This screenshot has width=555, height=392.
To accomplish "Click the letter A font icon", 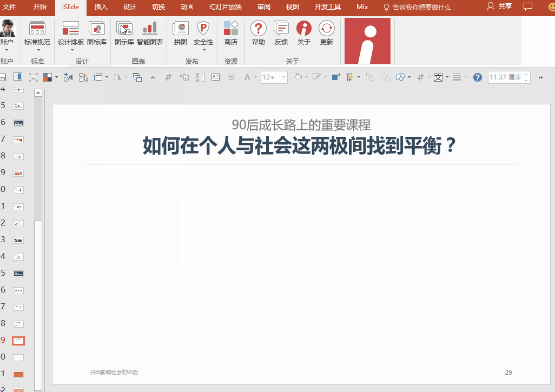I will [247, 77].
